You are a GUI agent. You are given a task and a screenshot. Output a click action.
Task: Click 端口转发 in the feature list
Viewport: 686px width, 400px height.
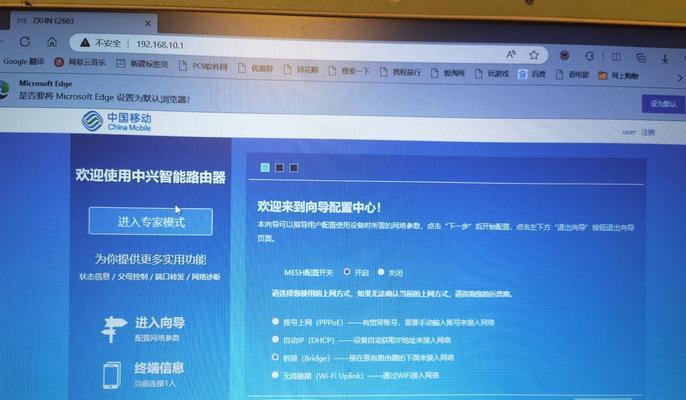click(x=170, y=277)
